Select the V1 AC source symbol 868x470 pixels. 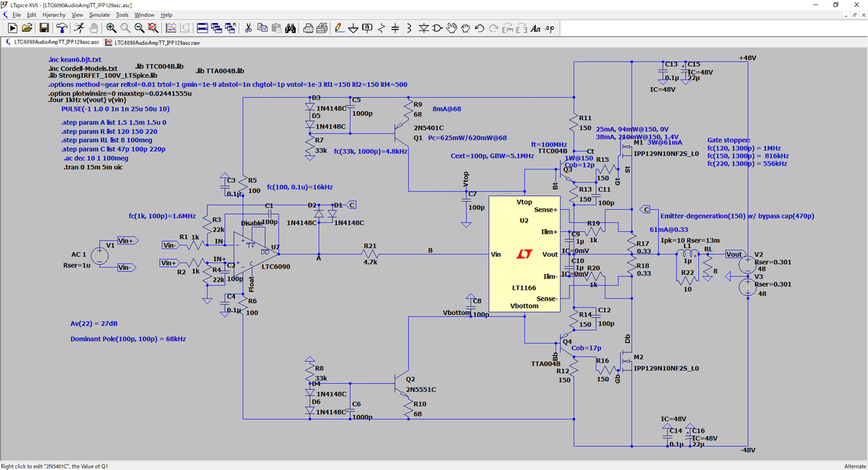click(x=101, y=255)
